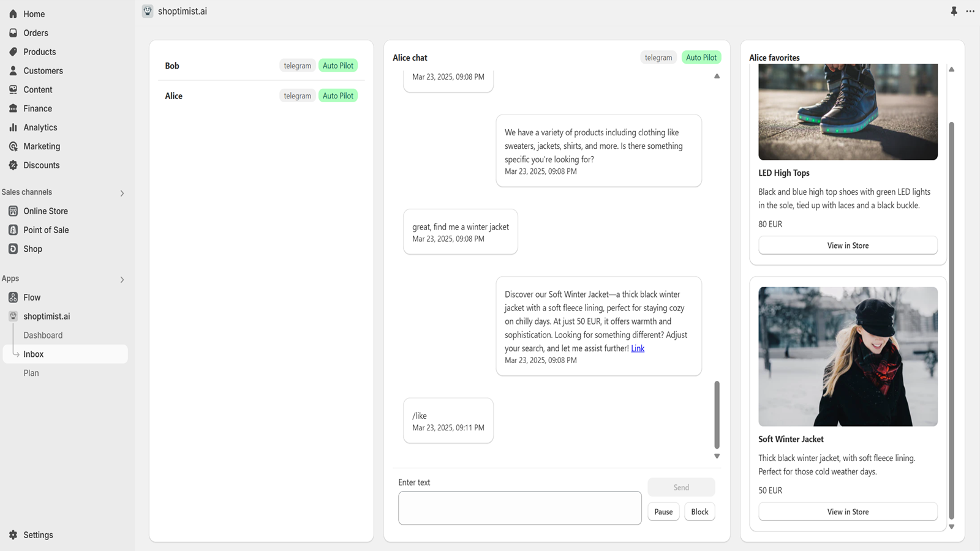Expand the Sales channels section
The width and height of the screenshot is (980, 551).
tap(122, 193)
